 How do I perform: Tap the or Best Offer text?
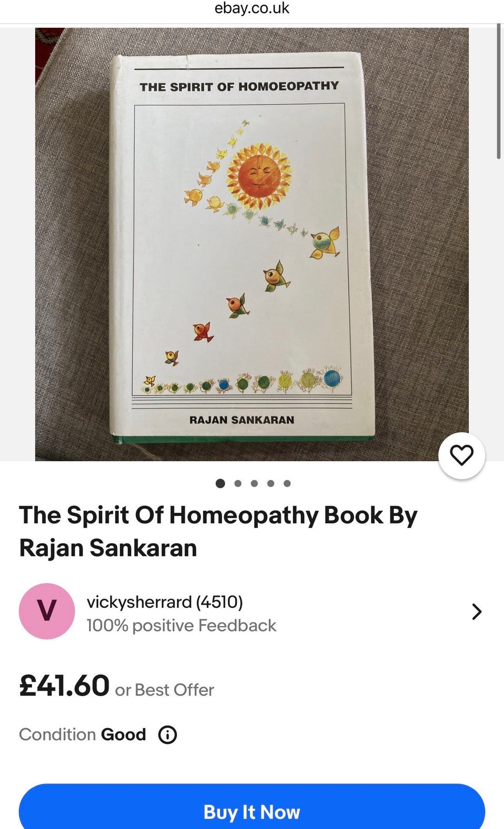tap(164, 690)
